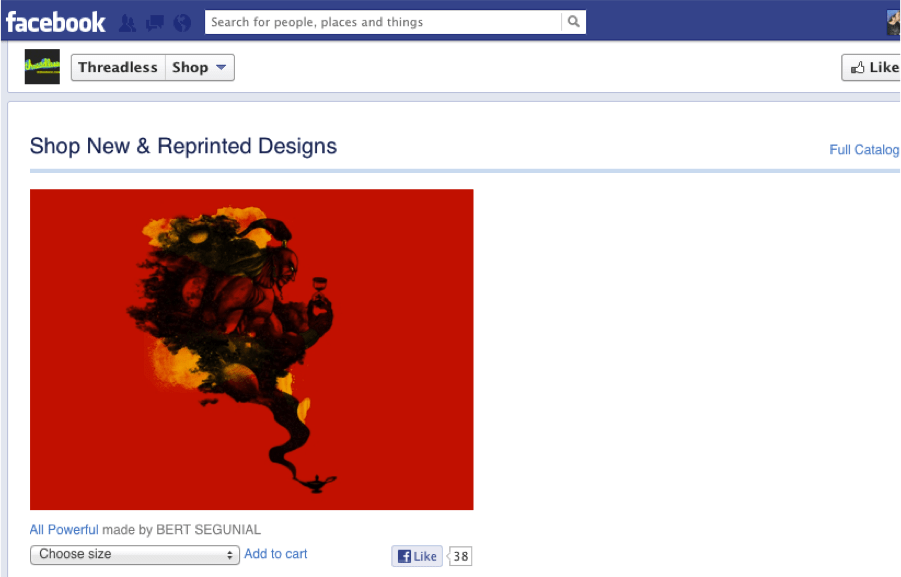Click the like count 38
901x577 pixels.
[460, 556]
